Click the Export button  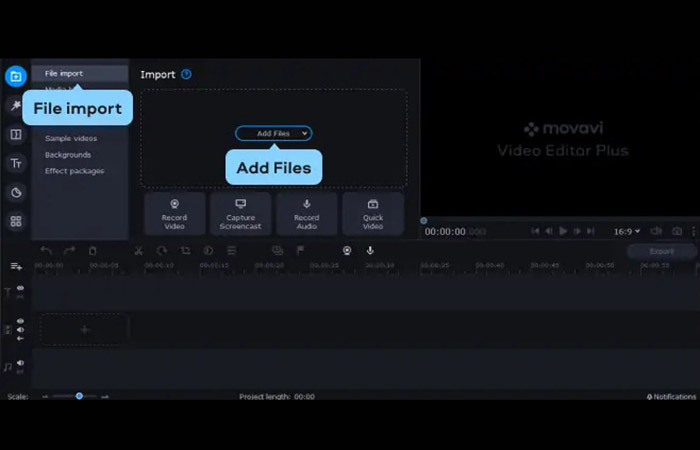pos(661,251)
